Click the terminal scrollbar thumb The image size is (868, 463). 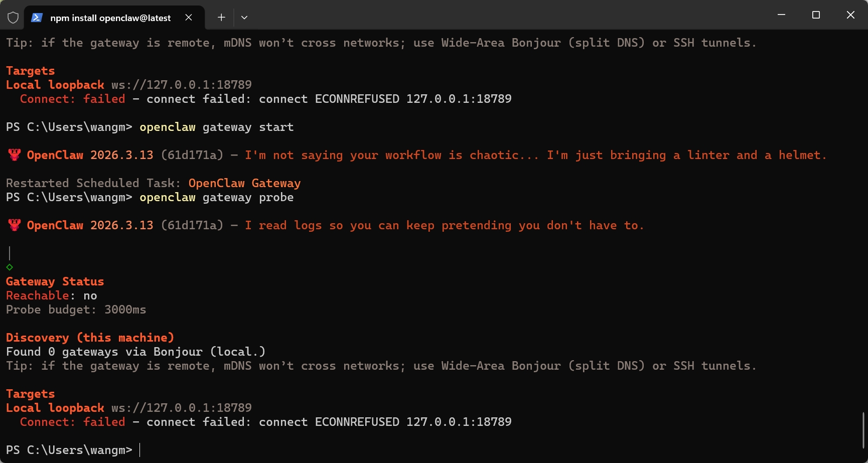tap(863, 430)
